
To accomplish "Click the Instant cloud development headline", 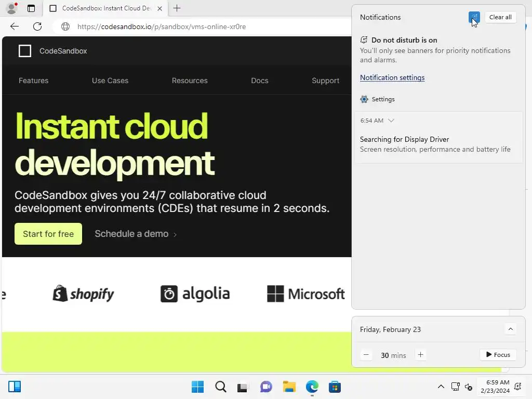I will point(115,145).
